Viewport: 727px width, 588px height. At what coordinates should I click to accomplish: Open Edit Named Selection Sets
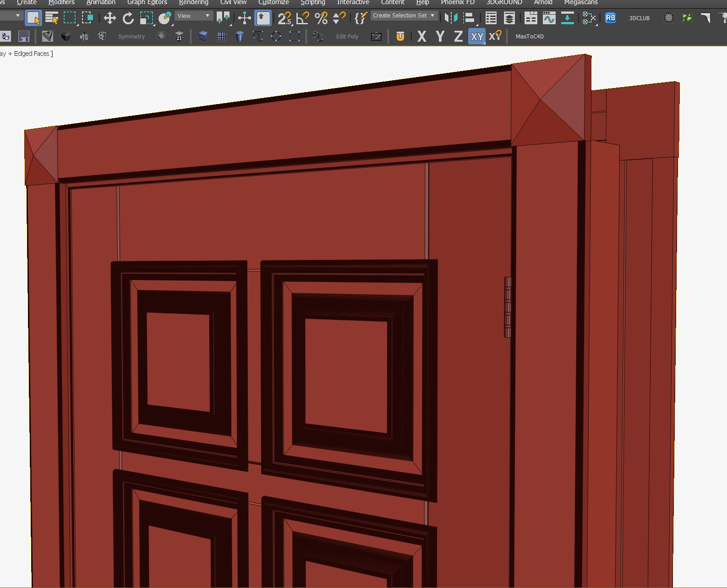coord(361,18)
